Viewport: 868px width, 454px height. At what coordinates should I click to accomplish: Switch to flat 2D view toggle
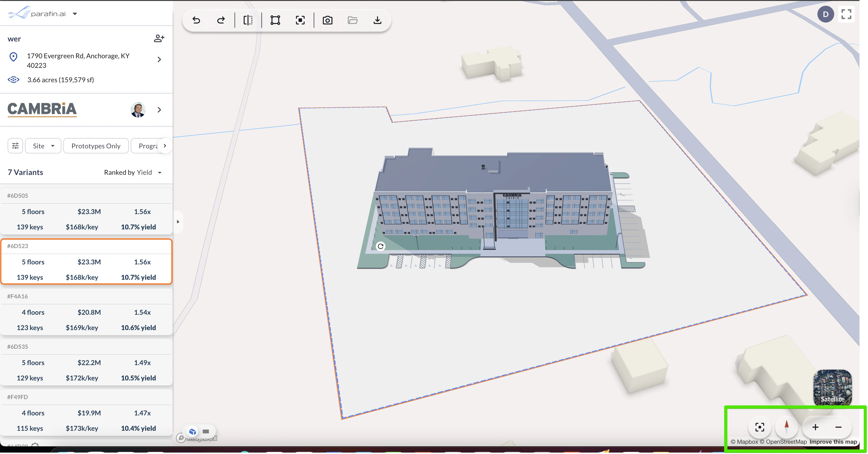(x=206, y=431)
